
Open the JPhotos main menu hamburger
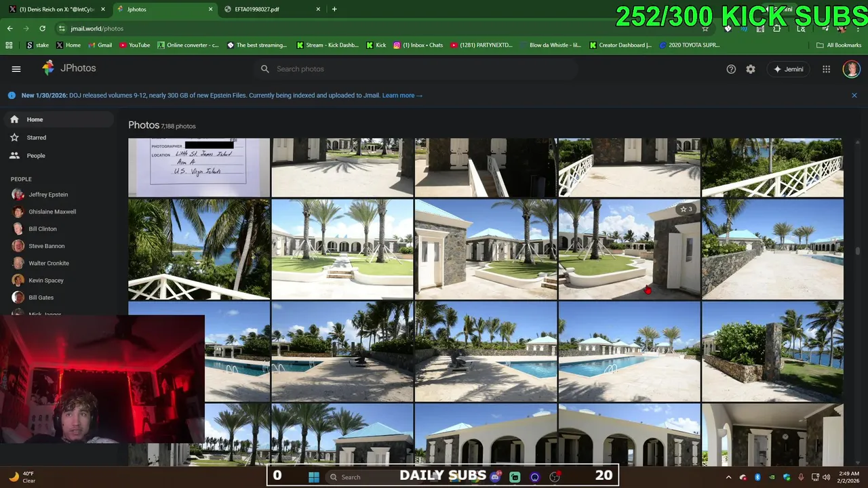click(16, 68)
